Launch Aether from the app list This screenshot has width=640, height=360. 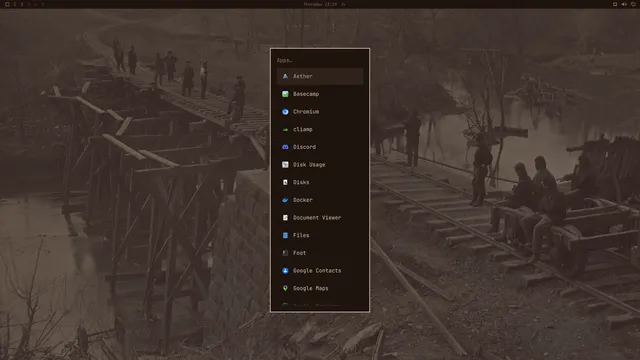point(320,76)
